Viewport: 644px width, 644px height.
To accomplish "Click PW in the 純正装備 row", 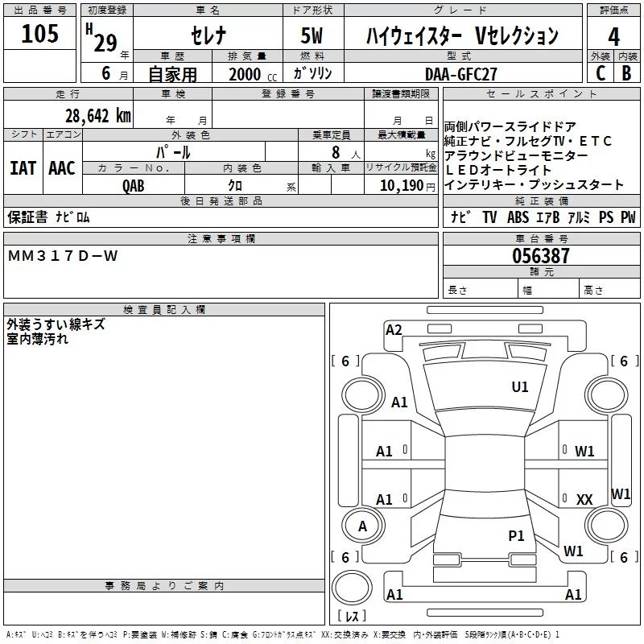I will click(x=628, y=217).
